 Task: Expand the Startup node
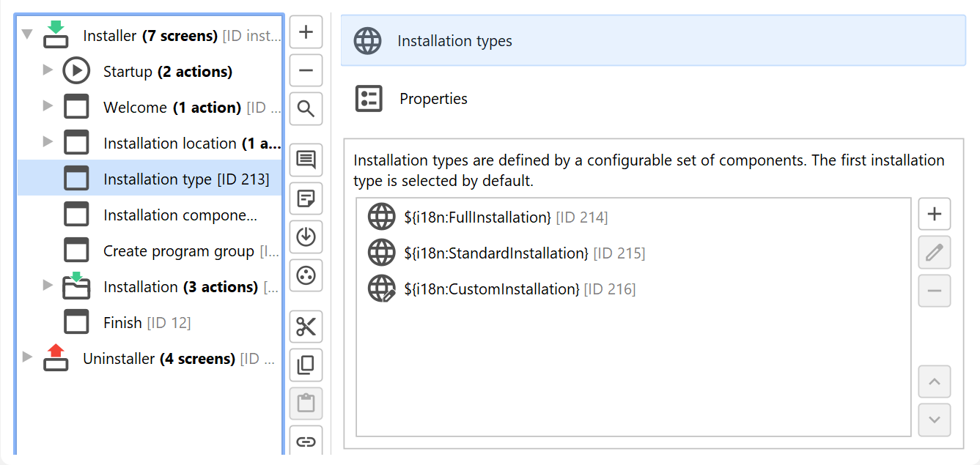[x=48, y=70]
